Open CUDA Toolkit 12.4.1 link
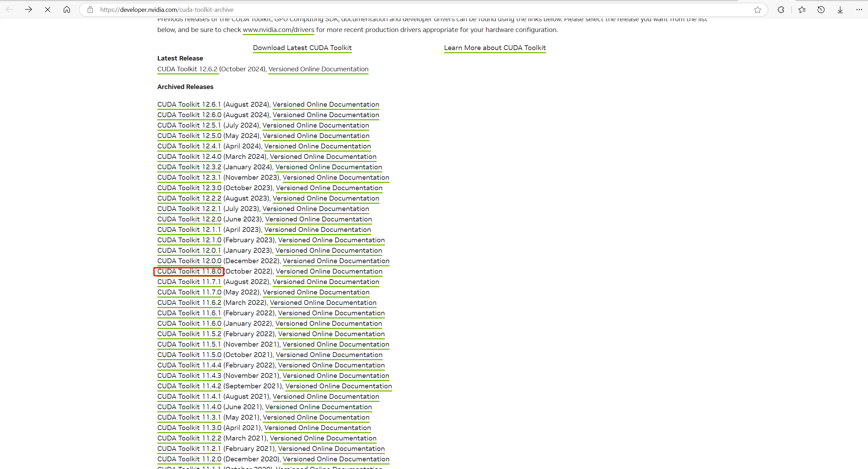Screen dimensions: 868x469 coord(189,146)
